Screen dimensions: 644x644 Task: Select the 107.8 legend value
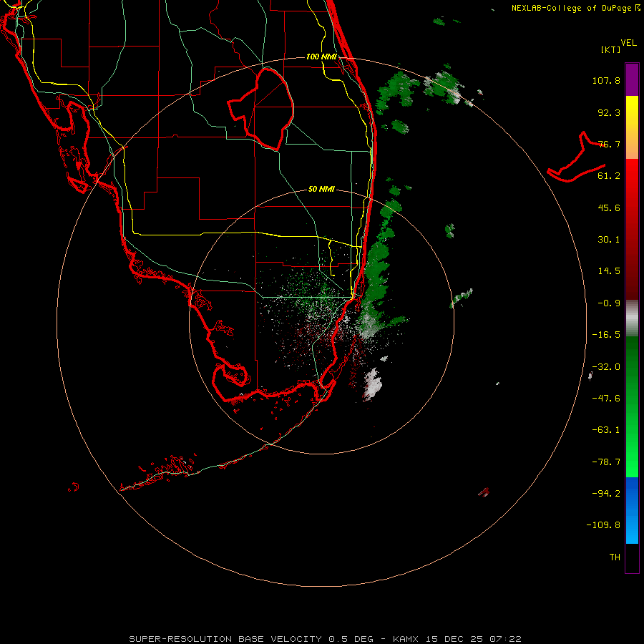(x=606, y=80)
